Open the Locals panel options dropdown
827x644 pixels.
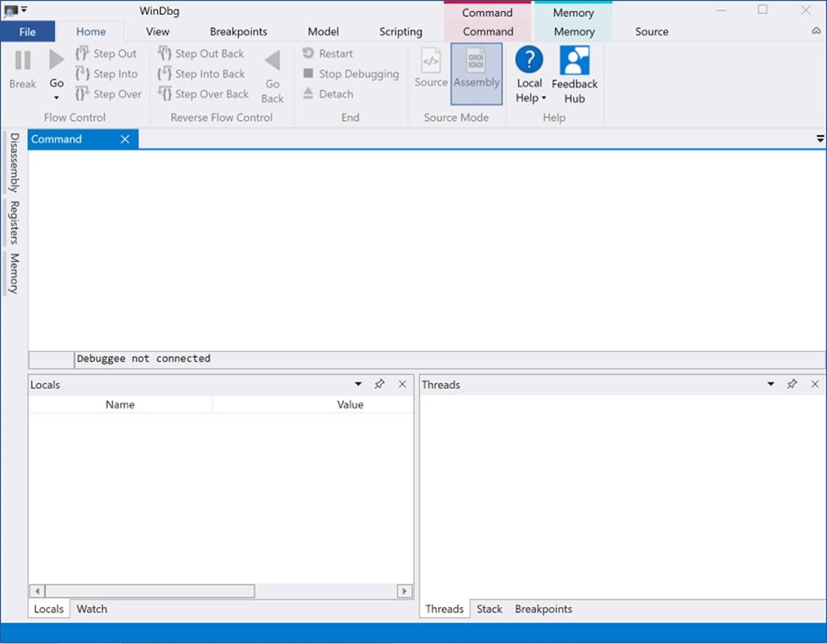(358, 384)
